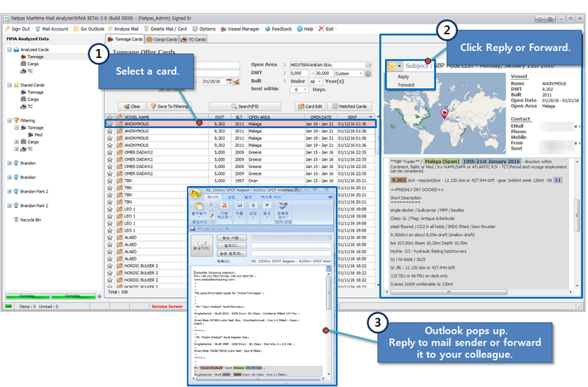Click mail body horizontal scrollbar in right panel
588x387 pixels.
449,292
